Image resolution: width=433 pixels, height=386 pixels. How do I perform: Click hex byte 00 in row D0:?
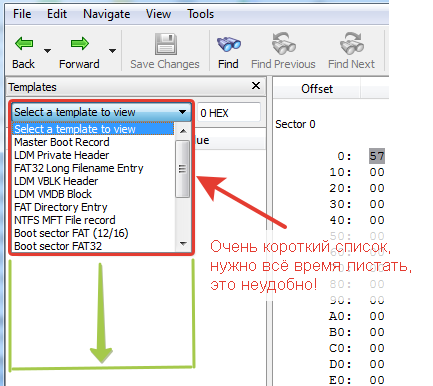click(377, 364)
